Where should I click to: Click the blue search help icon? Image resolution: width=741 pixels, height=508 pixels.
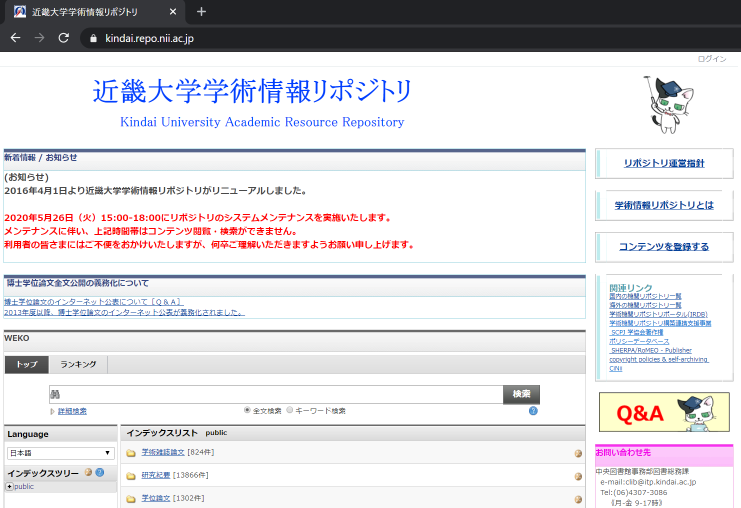tap(533, 411)
